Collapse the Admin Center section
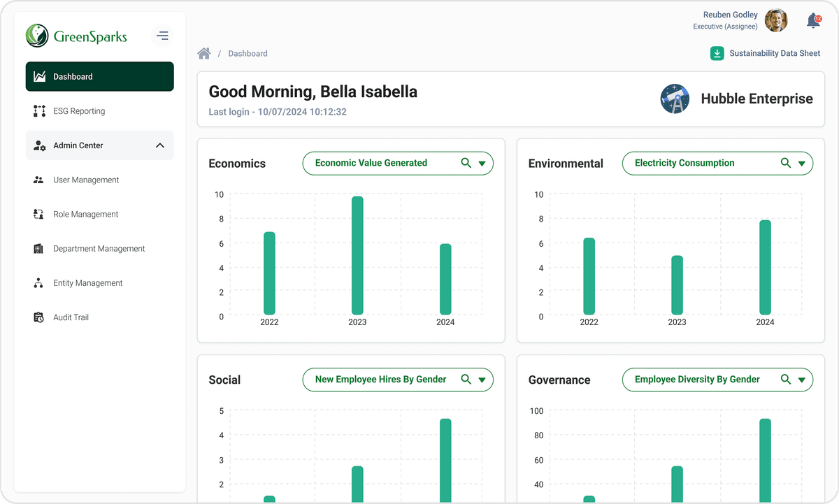Viewport: 839px width, 504px height. (x=160, y=145)
